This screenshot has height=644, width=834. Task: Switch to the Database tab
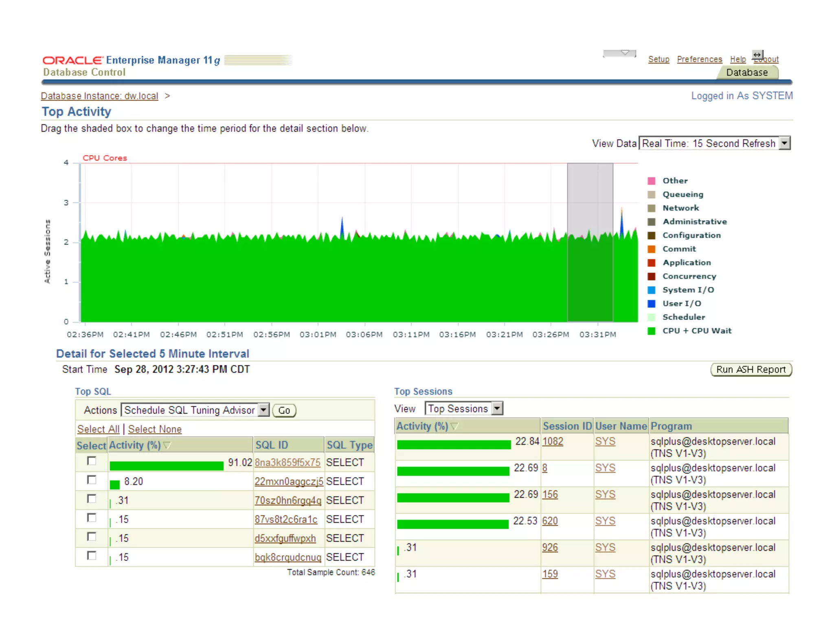[x=747, y=72]
